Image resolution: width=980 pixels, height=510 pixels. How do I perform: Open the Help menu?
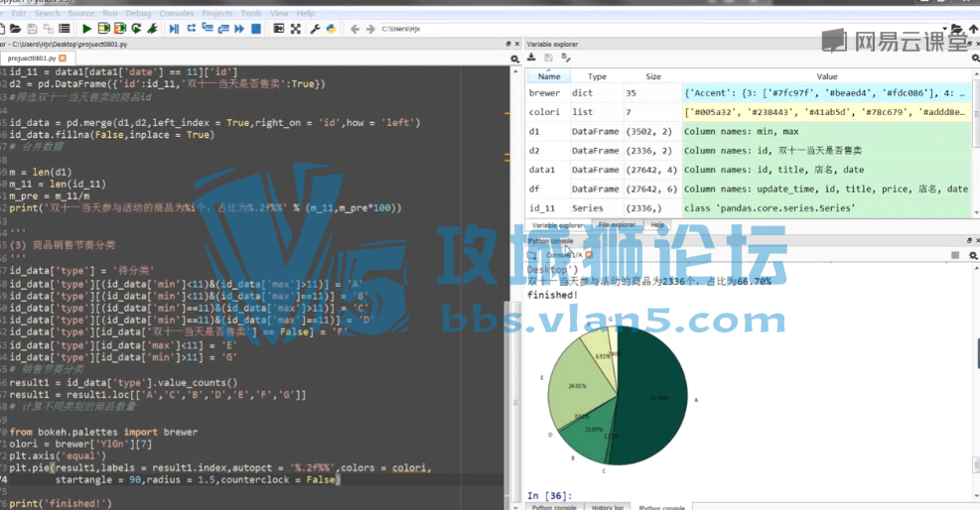306,13
